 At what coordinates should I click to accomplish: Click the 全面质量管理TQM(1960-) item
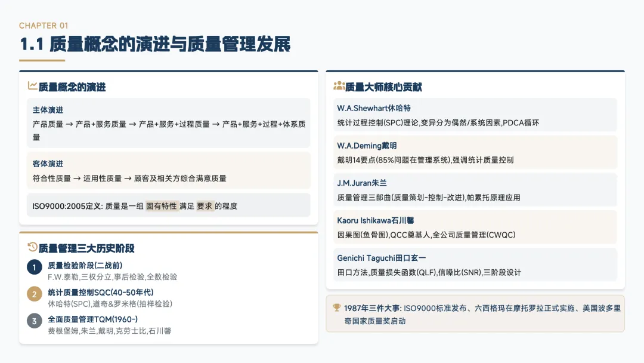tap(93, 319)
